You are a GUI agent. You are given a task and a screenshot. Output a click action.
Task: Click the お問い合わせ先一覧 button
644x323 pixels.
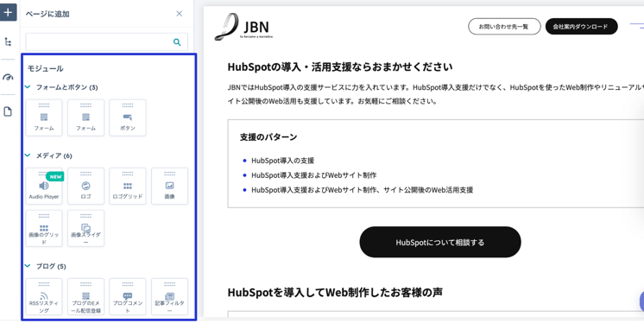click(504, 27)
